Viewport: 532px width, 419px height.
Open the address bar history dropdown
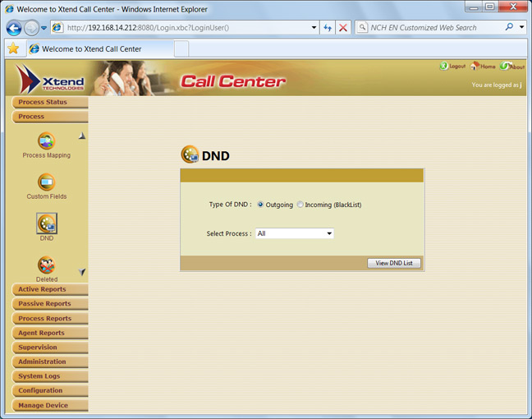(314, 27)
